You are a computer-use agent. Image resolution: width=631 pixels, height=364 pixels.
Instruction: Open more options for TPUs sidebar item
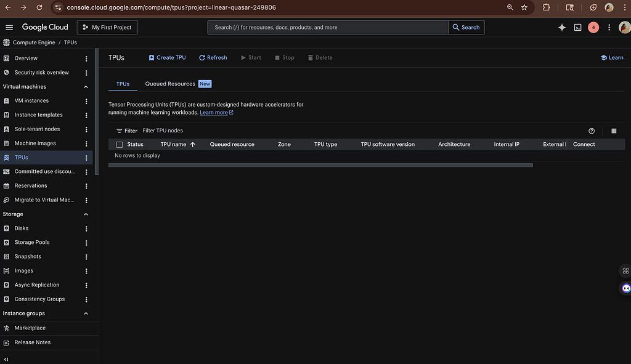[x=86, y=158]
